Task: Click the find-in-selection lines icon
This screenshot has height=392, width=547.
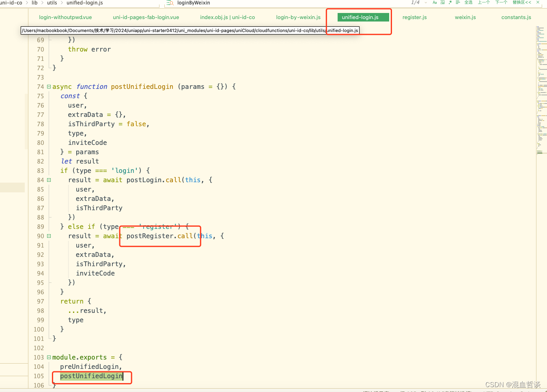Action: [458, 2]
